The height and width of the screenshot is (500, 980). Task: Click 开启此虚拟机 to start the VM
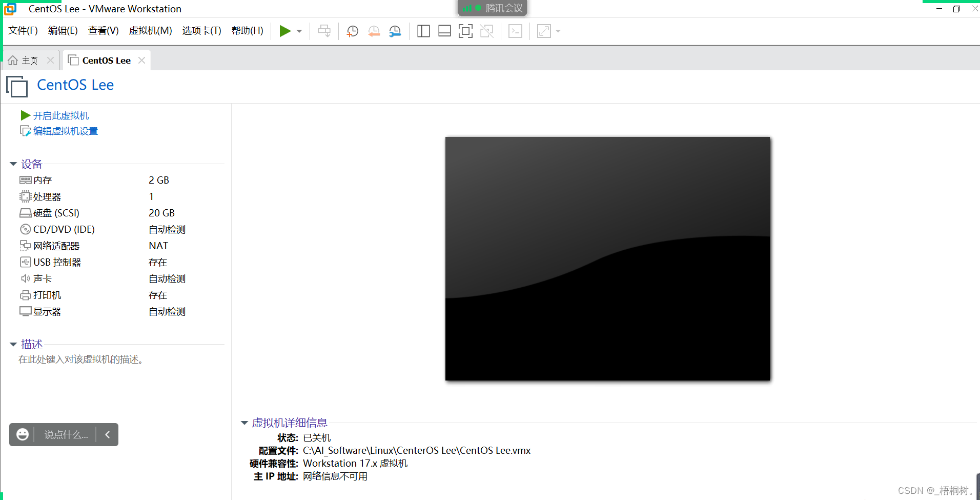tap(61, 115)
